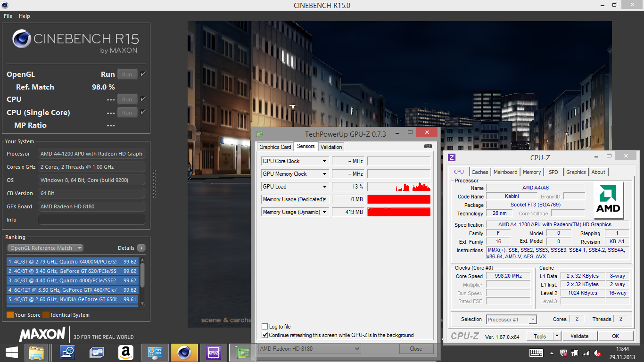Click the CPU-Z OK button
This screenshot has height=362, width=644.
click(x=615, y=336)
